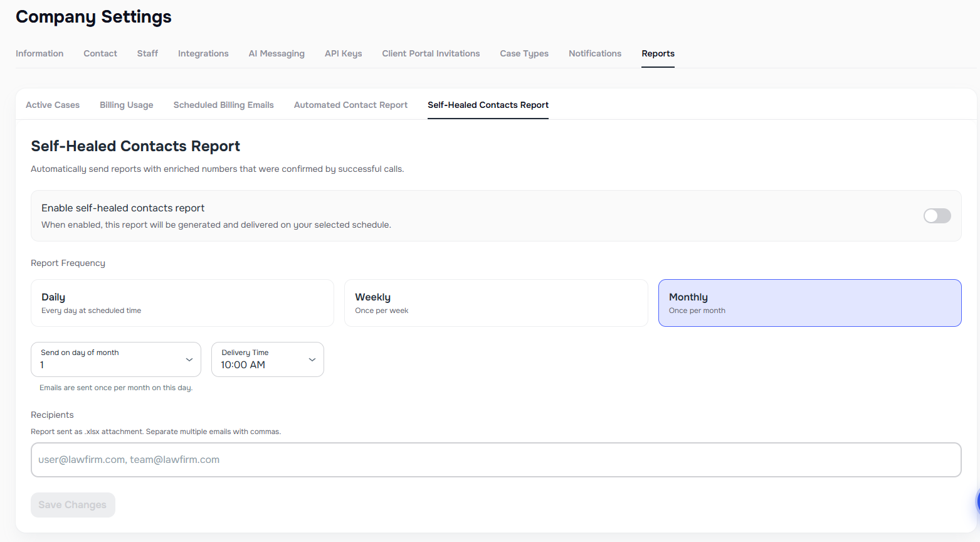
Task: Select the Weekly report frequency
Action: pos(495,303)
